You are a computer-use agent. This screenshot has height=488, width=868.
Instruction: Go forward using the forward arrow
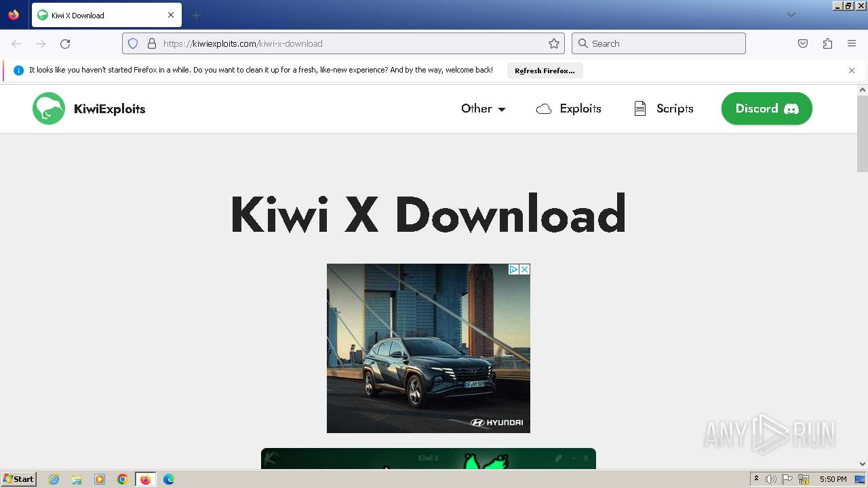(x=41, y=43)
